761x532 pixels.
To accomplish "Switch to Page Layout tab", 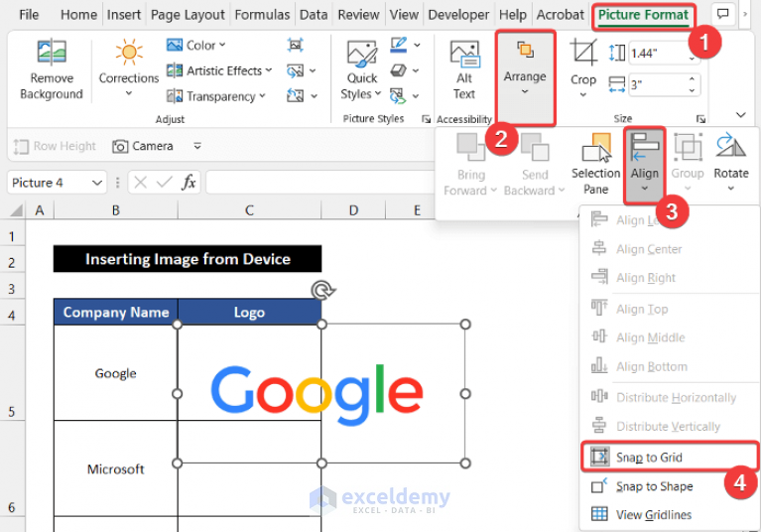I will pos(188,15).
